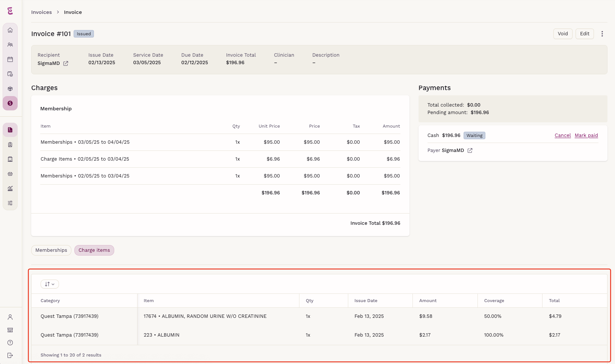Open the shopping basket icon in sub-sidebar
This screenshot has height=364, width=615.
pos(10,174)
